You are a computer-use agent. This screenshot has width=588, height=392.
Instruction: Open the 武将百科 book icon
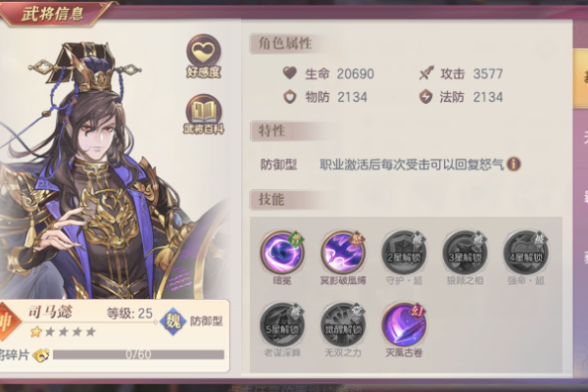(204, 114)
